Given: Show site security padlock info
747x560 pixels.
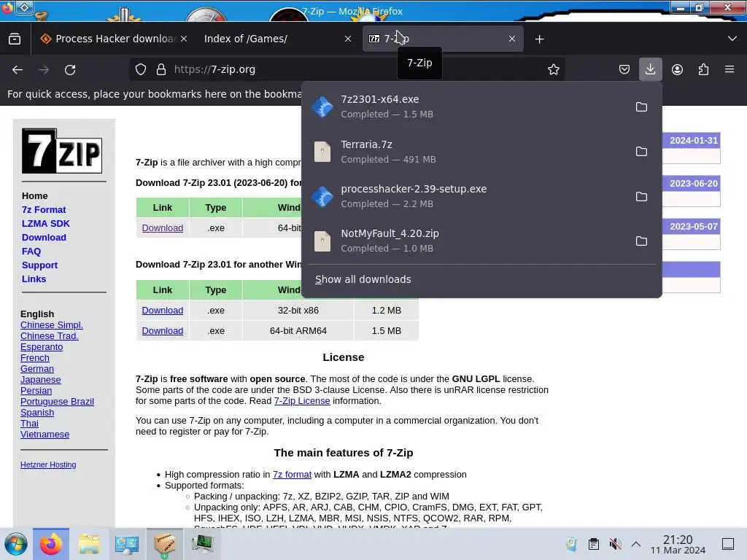Looking at the screenshot, I should coord(161,69).
